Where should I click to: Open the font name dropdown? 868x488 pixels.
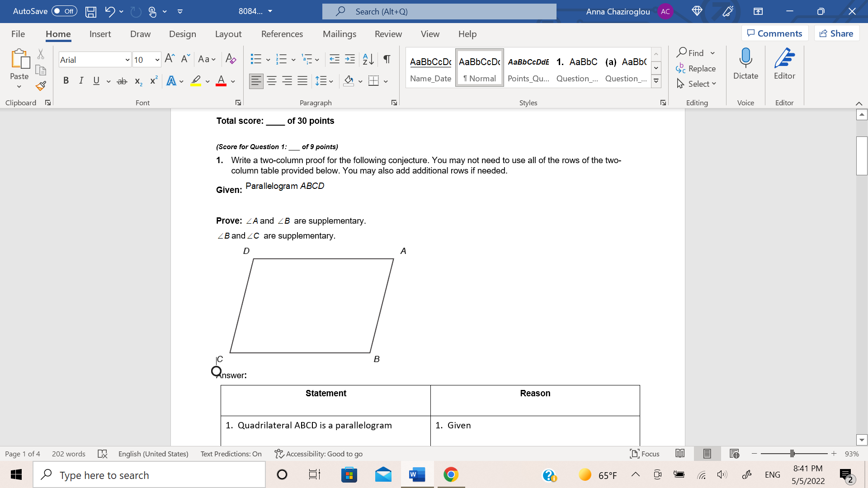point(127,59)
